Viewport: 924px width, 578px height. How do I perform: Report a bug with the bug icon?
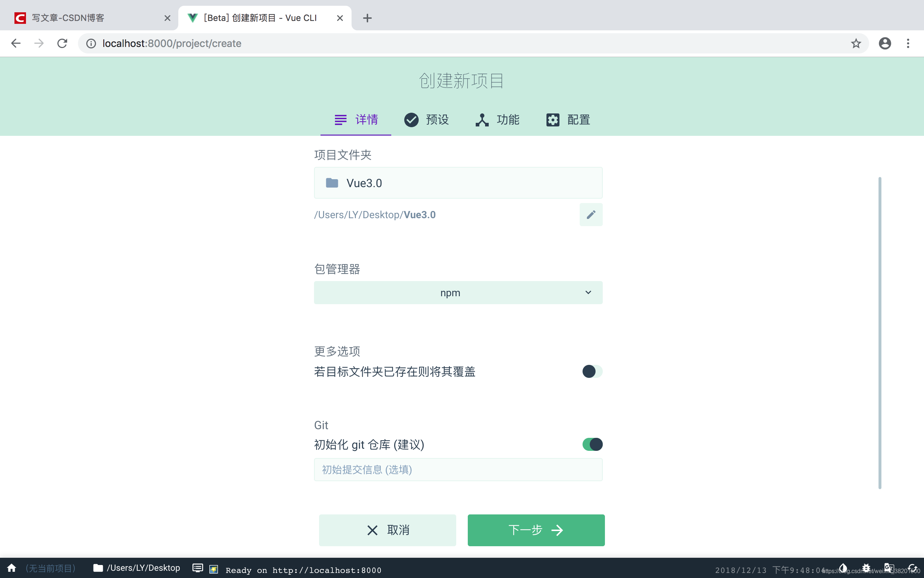coord(866,568)
